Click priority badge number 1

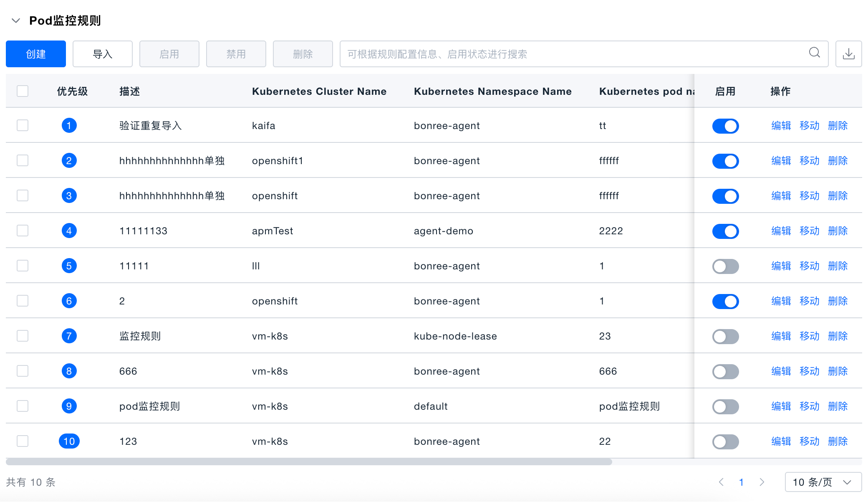click(69, 125)
